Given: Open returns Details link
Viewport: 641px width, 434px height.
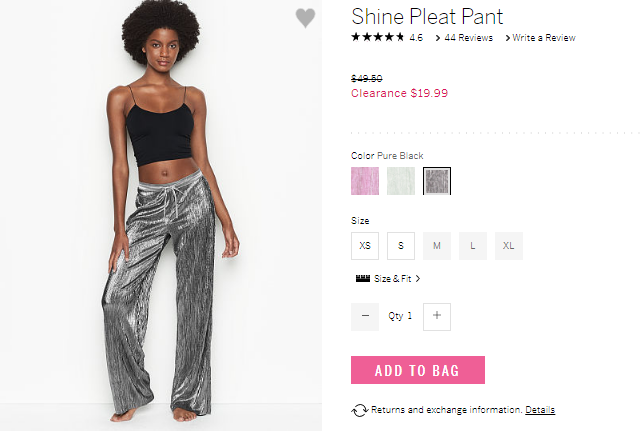Looking at the screenshot, I should click(540, 410).
